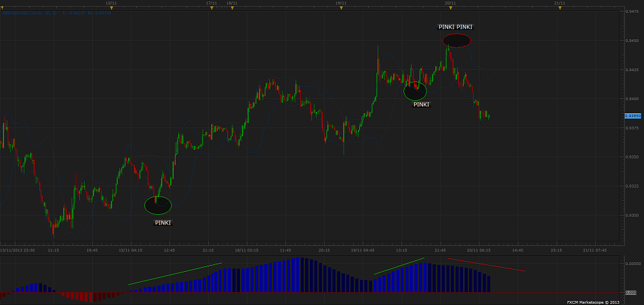
Task: Select the red downward trendline on the oscillator
Action: (487, 265)
